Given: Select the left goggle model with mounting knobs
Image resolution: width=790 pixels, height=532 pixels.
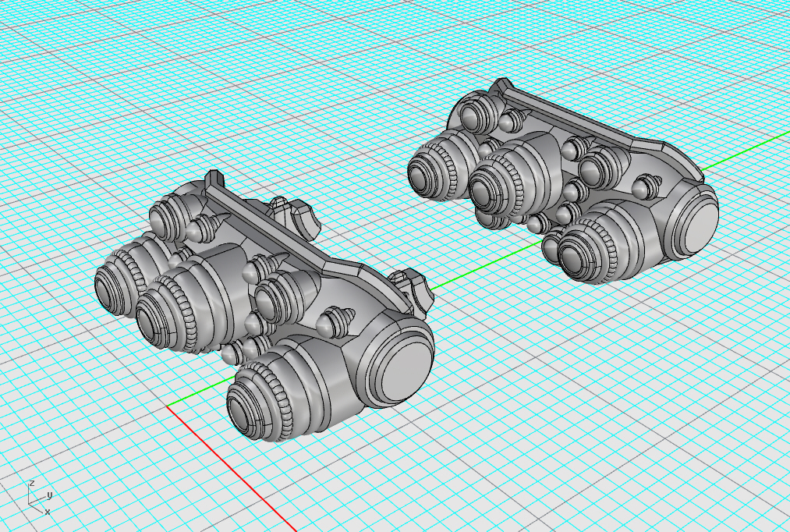Looking at the screenshot, I should pyautogui.click(x=264, y=307).
